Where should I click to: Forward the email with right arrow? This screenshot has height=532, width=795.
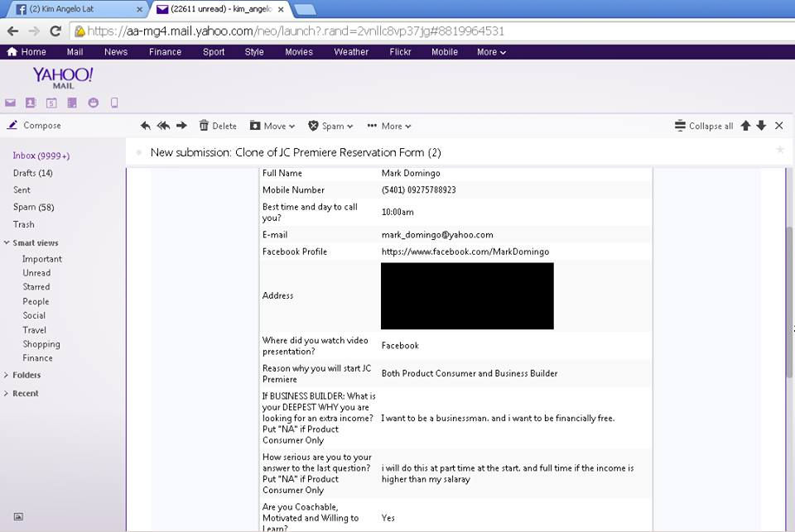pos(181,126)
